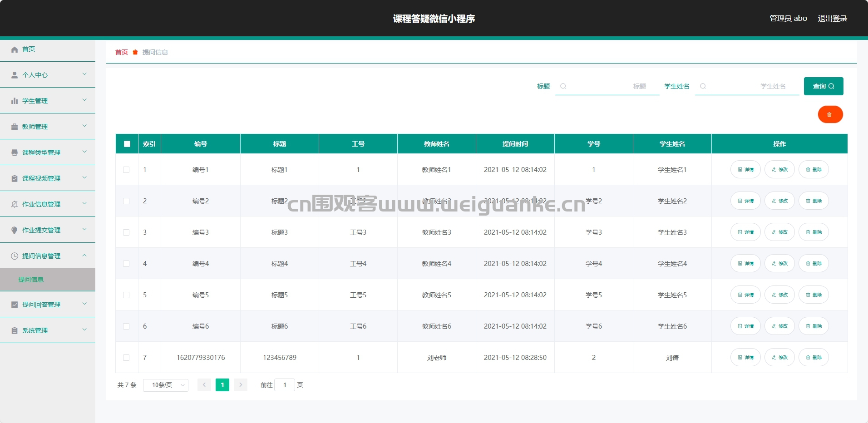The height and width of the screenshot is (423, 868).
Task: Open 详情 for row 编号1
Action: pyautogui.click(x=745, y=170)
